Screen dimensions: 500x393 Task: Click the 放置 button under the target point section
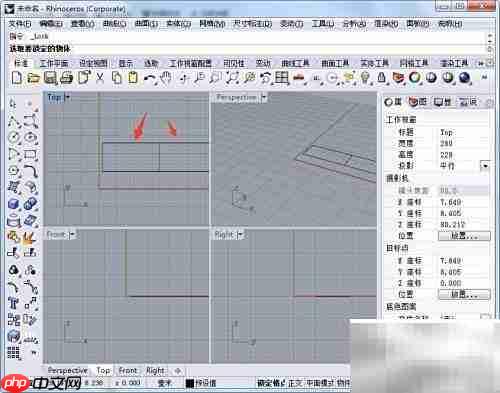pyautogui.click(x=464, y=294)
